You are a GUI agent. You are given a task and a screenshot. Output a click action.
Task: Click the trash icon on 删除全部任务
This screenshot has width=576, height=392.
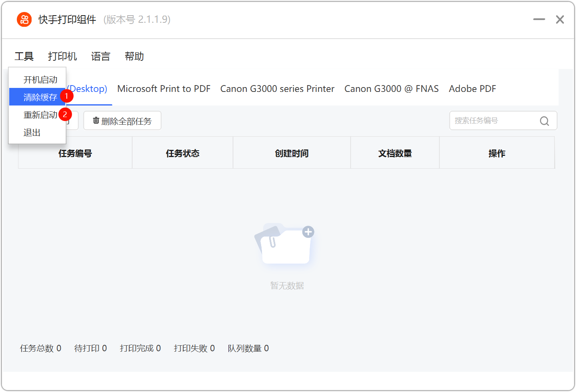[x=96, y=120]
